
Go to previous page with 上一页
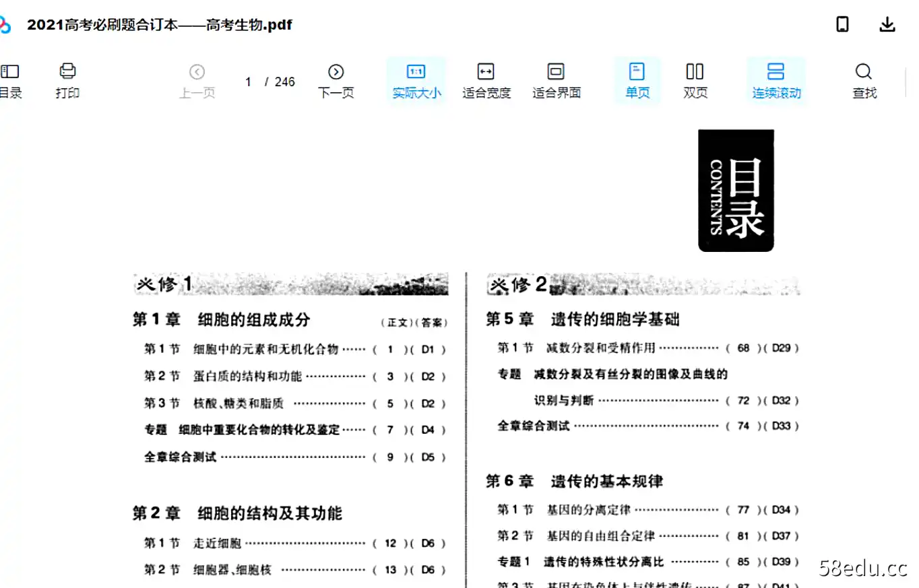(197, 81)
